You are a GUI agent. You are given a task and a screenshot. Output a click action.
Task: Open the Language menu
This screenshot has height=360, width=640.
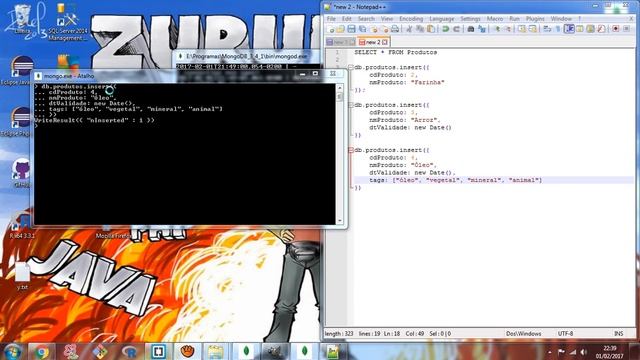coord(442,19)
